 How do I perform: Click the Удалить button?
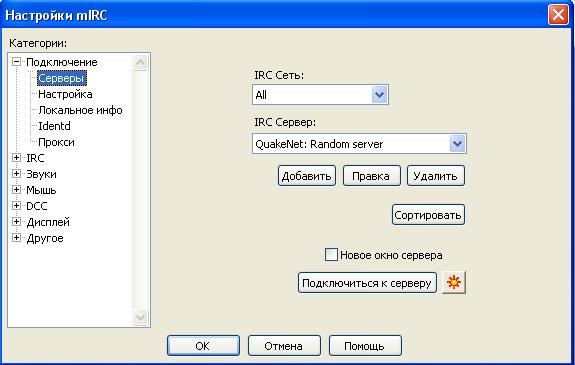coord(436,176)
